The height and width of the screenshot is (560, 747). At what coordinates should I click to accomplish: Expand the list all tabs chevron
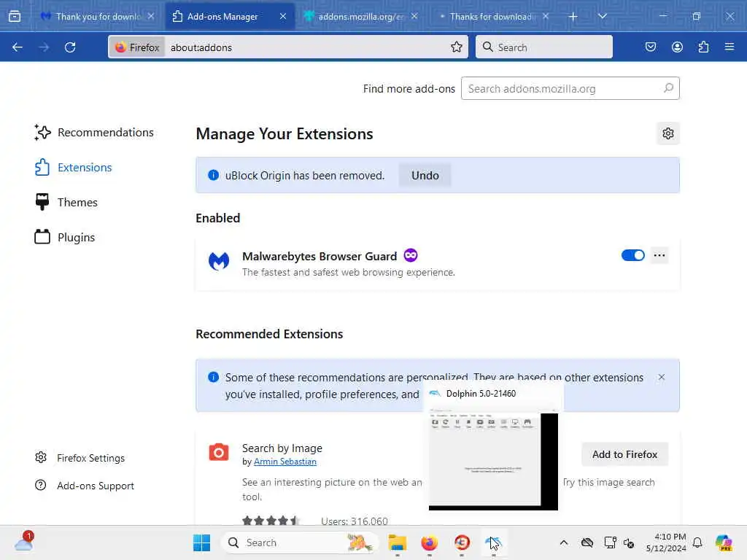(x=602, y=16)
